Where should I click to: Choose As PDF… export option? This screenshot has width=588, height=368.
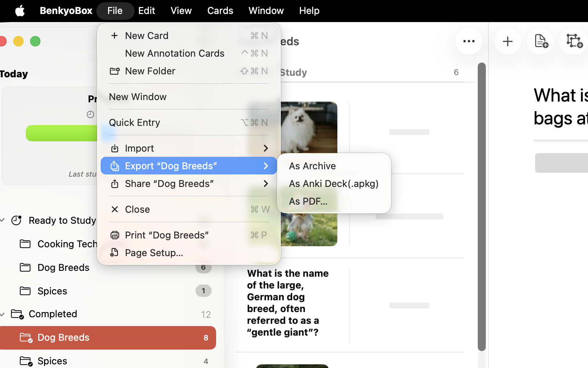pos(334,201)
